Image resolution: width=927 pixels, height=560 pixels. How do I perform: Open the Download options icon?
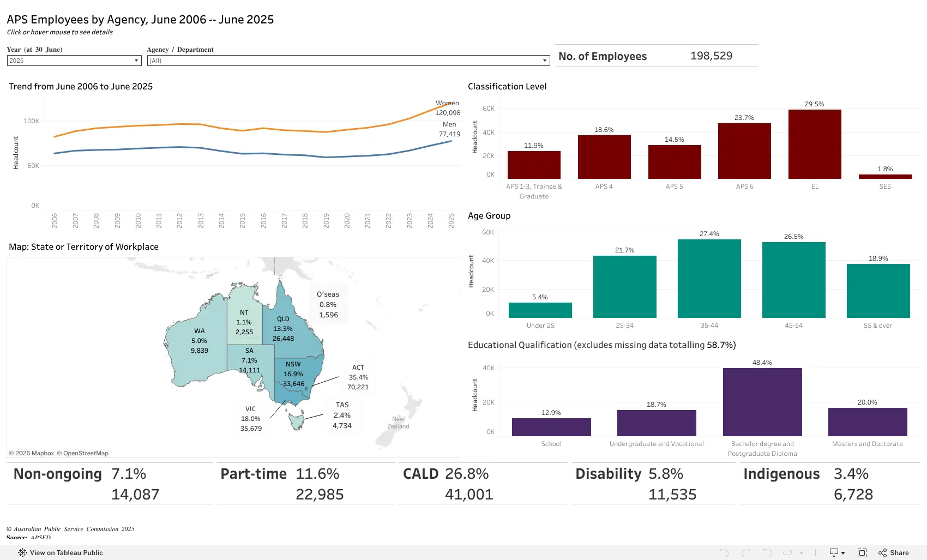click(x=837, y=553)
